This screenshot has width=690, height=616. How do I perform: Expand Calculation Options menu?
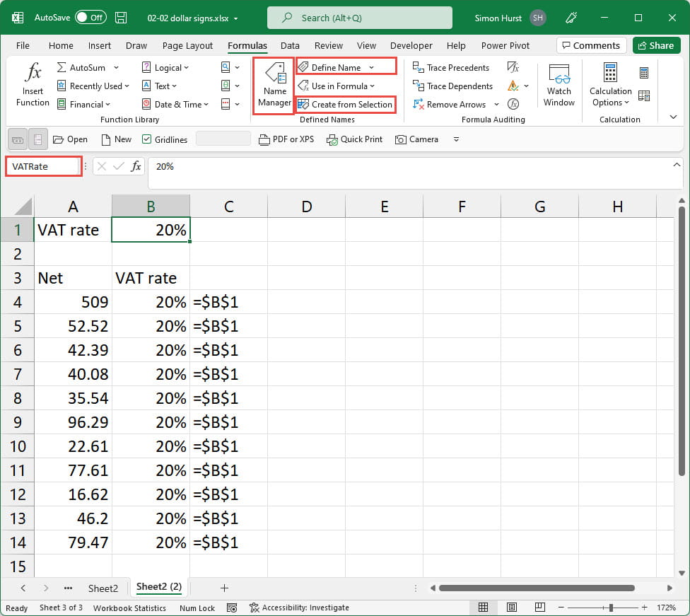[610, 97]
